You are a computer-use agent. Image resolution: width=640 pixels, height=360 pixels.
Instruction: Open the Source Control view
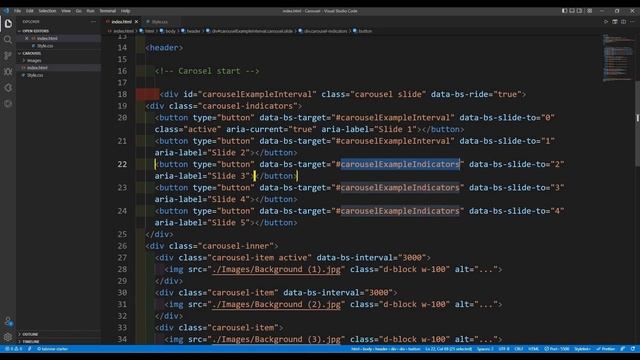8,56
